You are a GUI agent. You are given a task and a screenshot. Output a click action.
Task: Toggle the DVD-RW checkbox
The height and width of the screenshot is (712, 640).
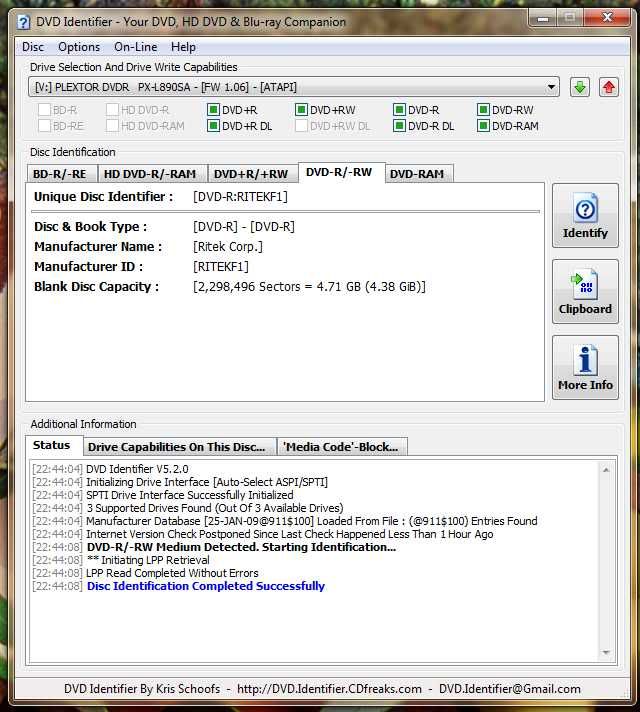point(483,110)
